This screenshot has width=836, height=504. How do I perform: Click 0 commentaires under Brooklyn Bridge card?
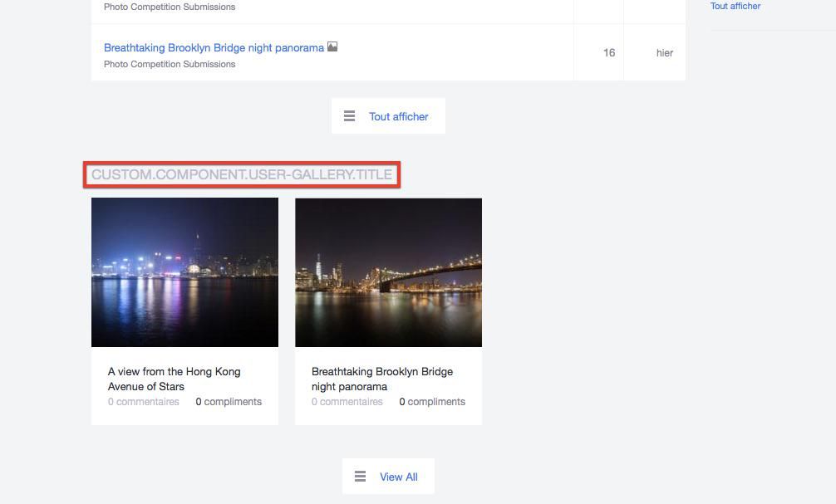[347, 402]
